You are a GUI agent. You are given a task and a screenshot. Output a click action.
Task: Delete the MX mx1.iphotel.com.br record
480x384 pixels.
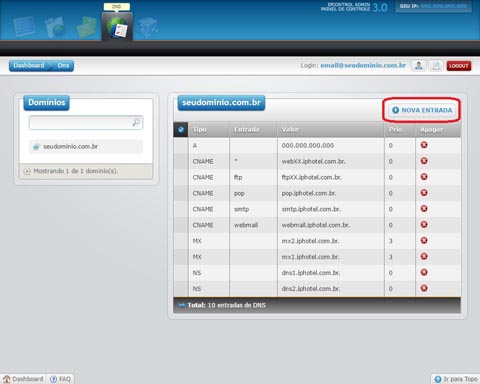point(424,256)
